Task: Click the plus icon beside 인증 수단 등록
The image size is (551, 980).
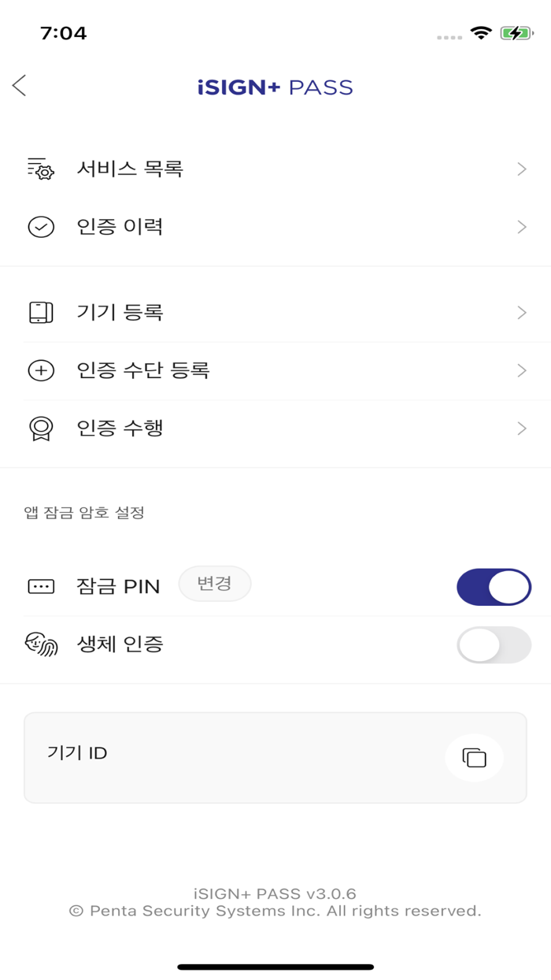Action: [x=40, y=369]
